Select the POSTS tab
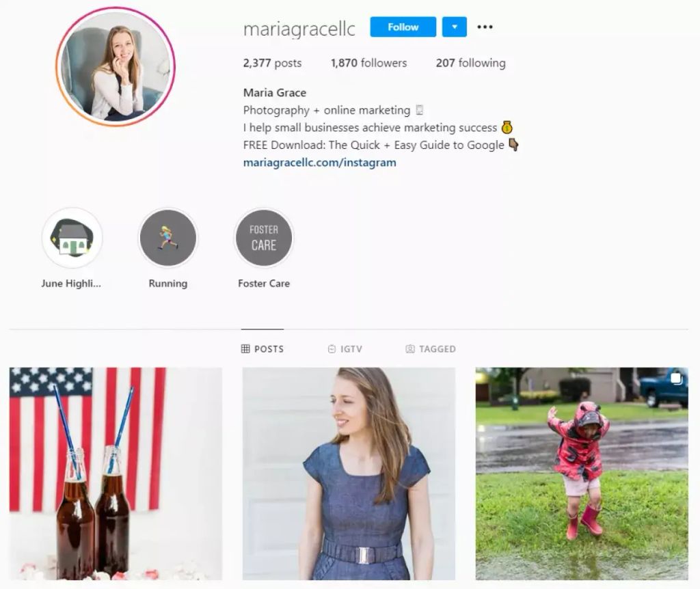Screen dimensions: 700x589 (x=262, y=349)
